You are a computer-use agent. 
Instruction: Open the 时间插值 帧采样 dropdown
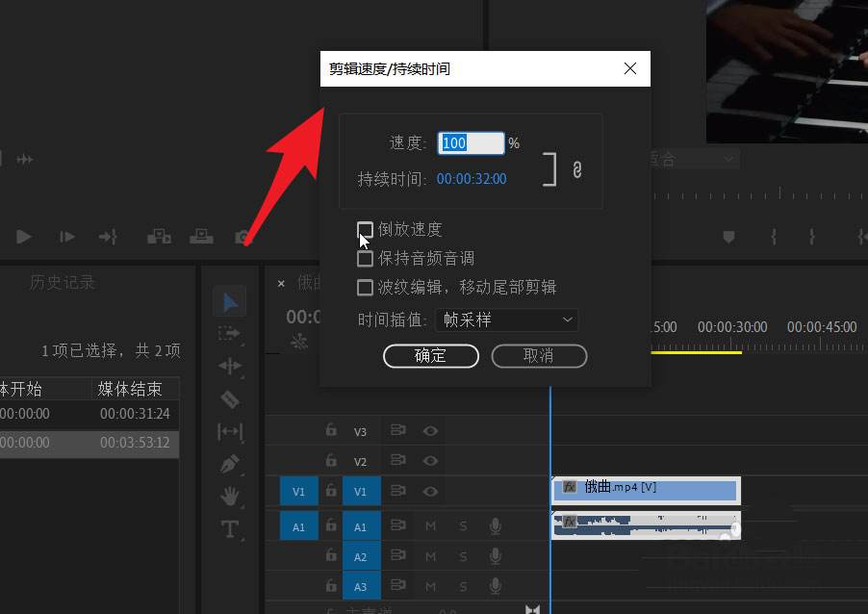[x=506, y=320]
